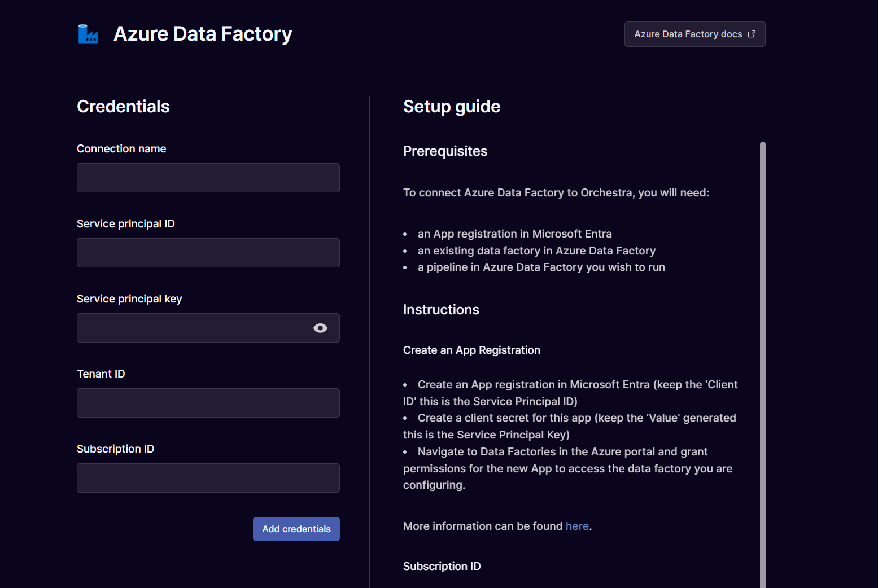
Task: Click the Azure Data Factory logo icon
Action: click(88, 34)
